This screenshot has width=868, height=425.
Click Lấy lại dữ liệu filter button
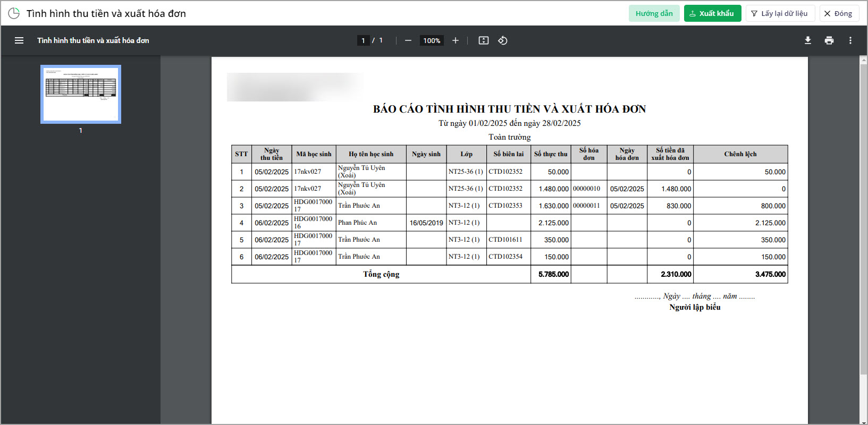tap(780, 13)
